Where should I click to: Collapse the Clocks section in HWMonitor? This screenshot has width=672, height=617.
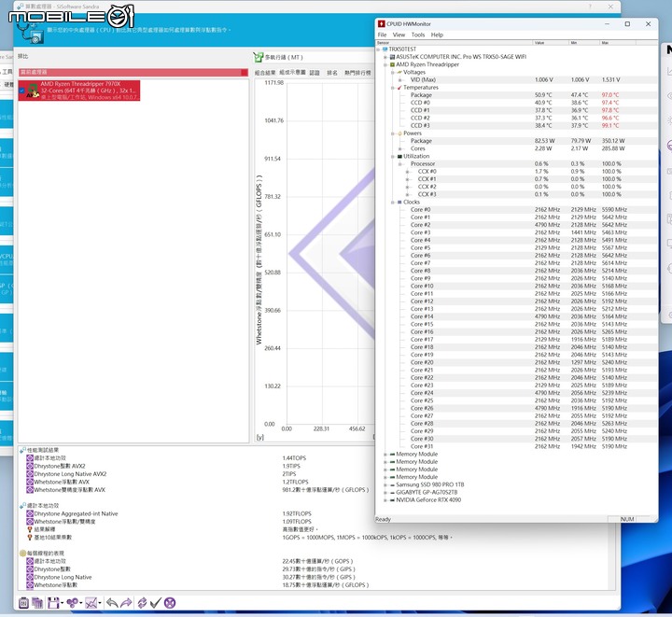click(x=393, y=203)
